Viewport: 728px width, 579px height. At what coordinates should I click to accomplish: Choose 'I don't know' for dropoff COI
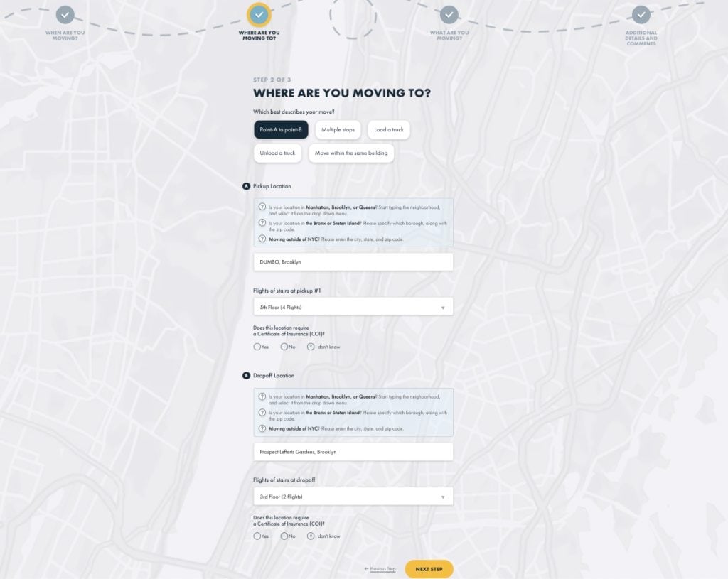pyautogui.click(x=311, y=536)
